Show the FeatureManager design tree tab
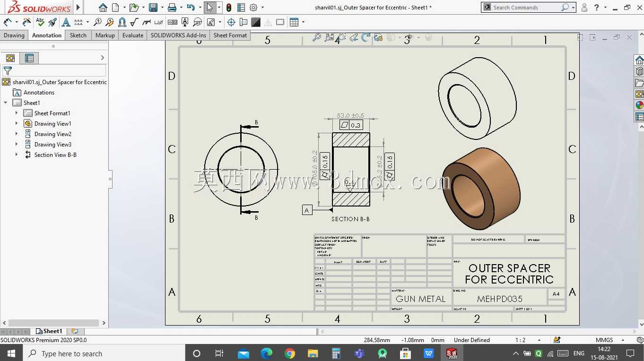Image resolution: width=644 pixels, height=361 pixels. tap(10, 58)
